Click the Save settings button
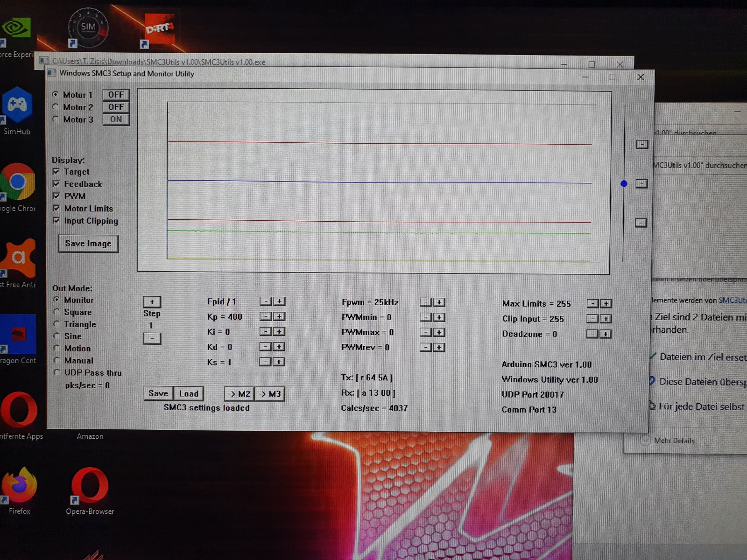 (x=158, y=393)
